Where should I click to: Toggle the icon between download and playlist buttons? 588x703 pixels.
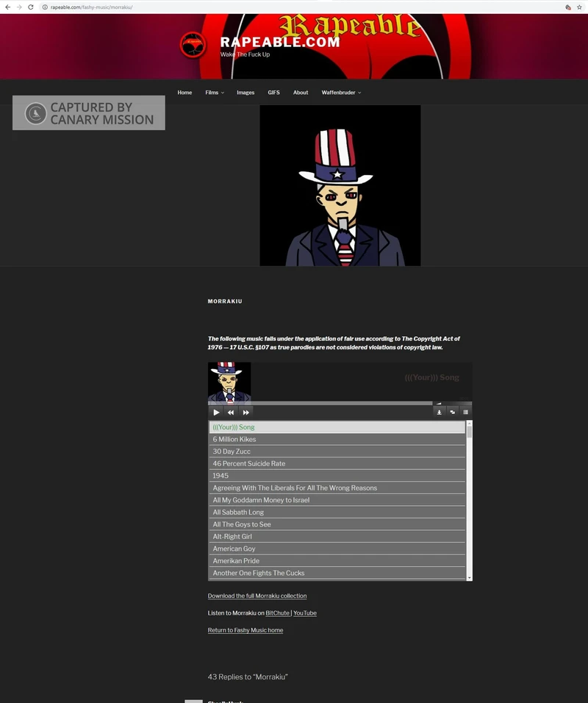(x=452, y=412)
